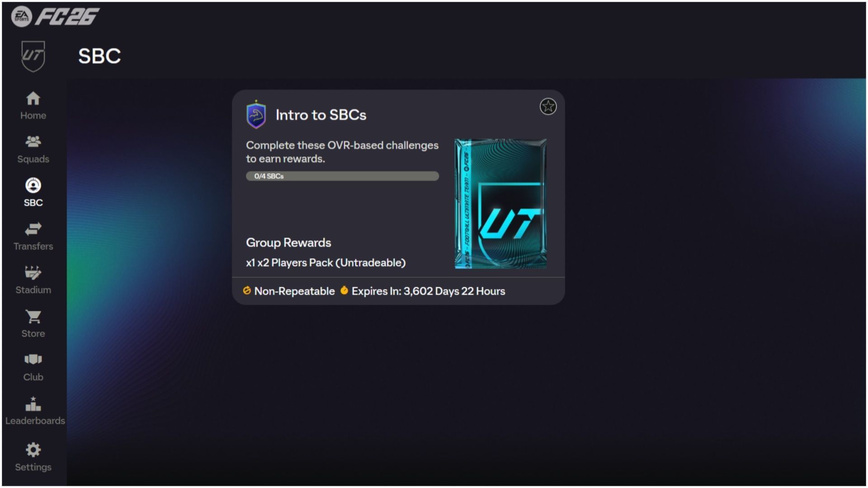Open the Store cart
868x488 pixels.
(33, 324)
